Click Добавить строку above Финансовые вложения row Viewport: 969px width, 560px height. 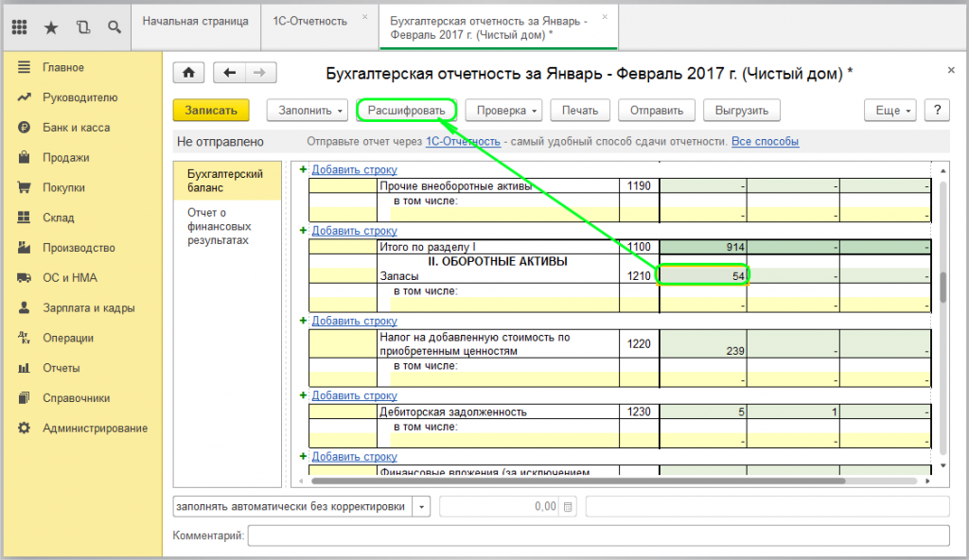(x=354, y=457)
